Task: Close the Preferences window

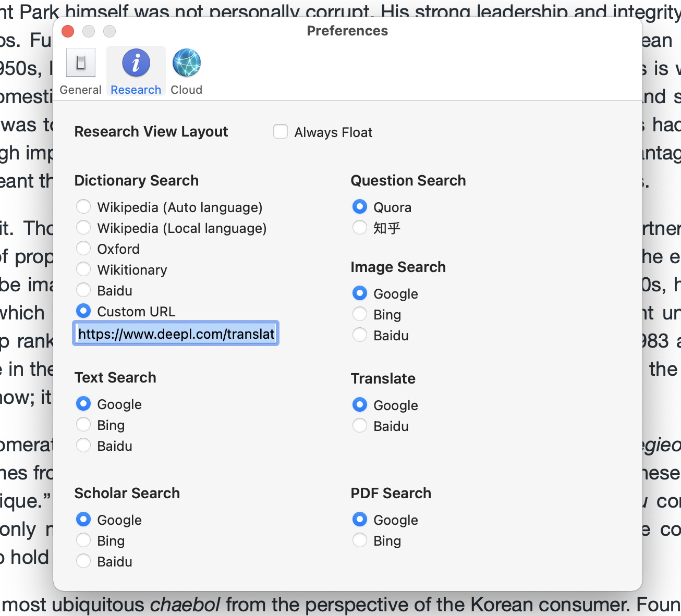Action: pos(68,31)
